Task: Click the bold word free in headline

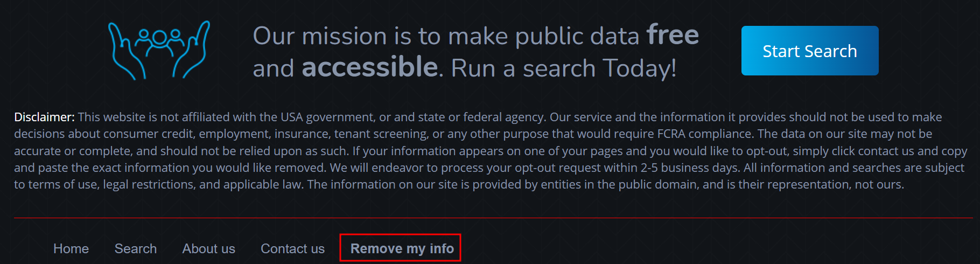Action: click(x=673, y=35)
